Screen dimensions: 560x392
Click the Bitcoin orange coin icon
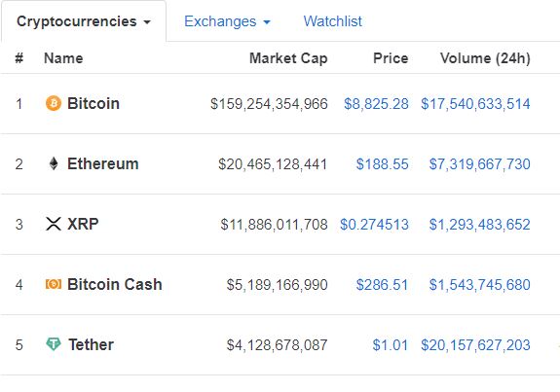click(x=54, y=103)
